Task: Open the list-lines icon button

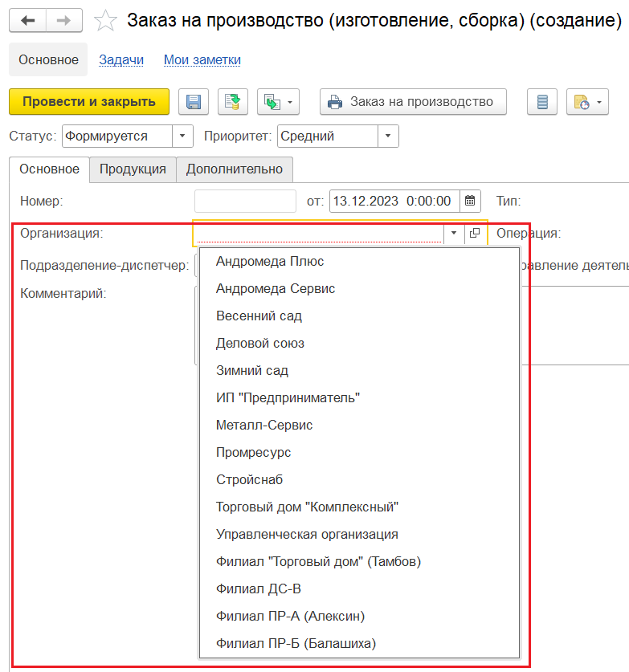Action: coord(542,102)
